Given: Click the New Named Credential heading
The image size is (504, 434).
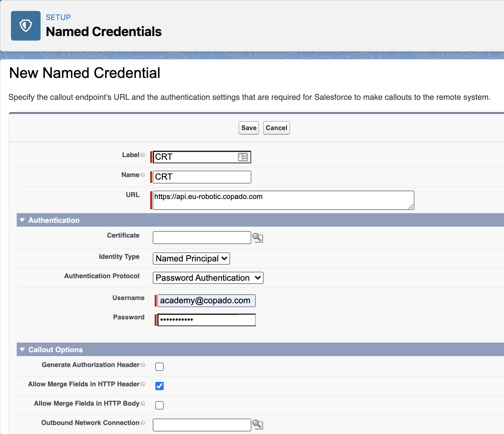Looking at the screenshot, I should pos(85,73).
